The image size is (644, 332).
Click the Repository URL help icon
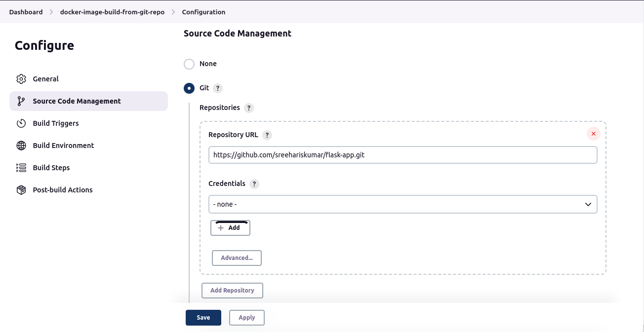tap(267, 135)
